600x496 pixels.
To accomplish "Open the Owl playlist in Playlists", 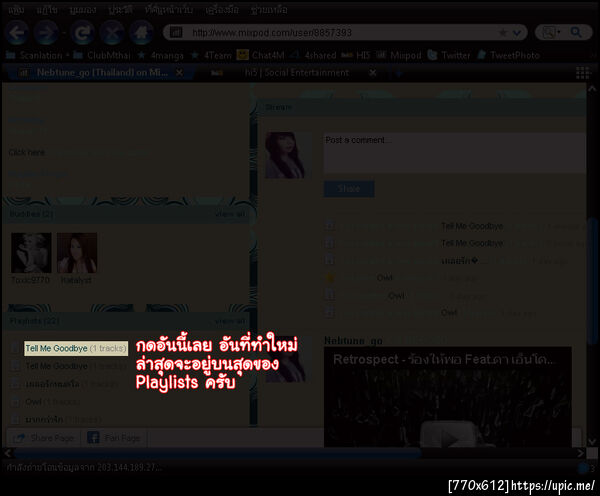I will coord(33,402).
